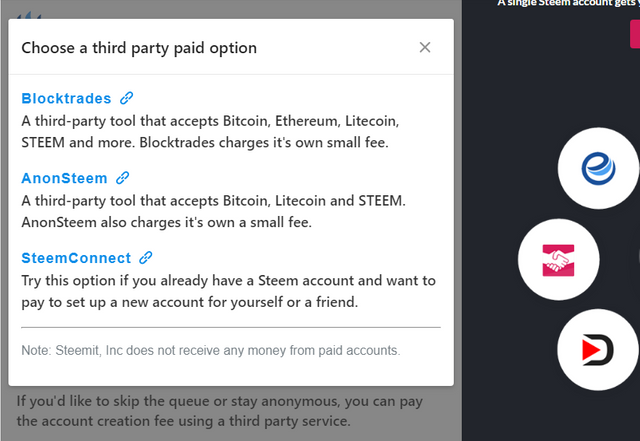The height and width of the screenshot is (441, 640).
Task: Click the Steemit, Inc note text
Action: (x=211, y=350)
